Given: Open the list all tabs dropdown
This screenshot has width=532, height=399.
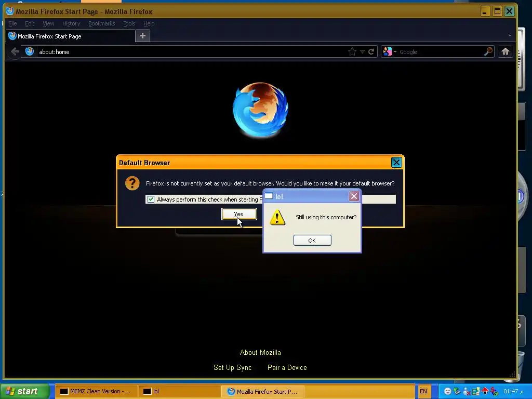Looking at the screenshot, I should (x=510, y=36).
